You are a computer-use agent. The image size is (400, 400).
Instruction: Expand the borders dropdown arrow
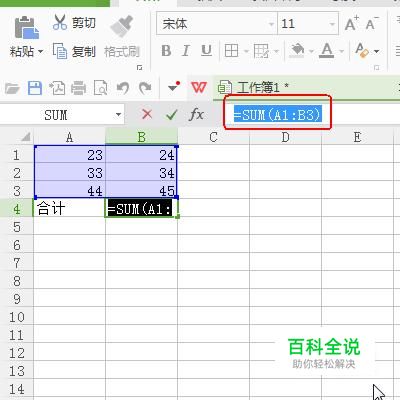pyautogui.click(x=246, y=51)
